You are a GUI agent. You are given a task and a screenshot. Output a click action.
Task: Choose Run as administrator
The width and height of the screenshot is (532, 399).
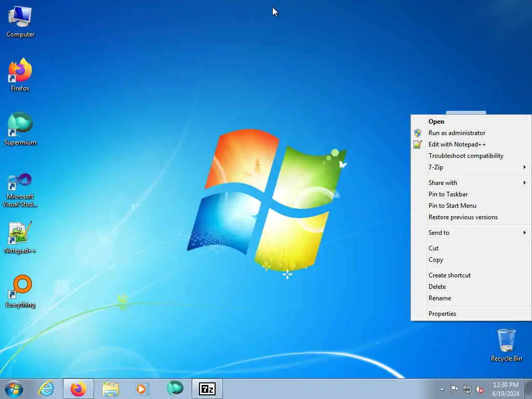pyautogui.click(x=471, y=133)
